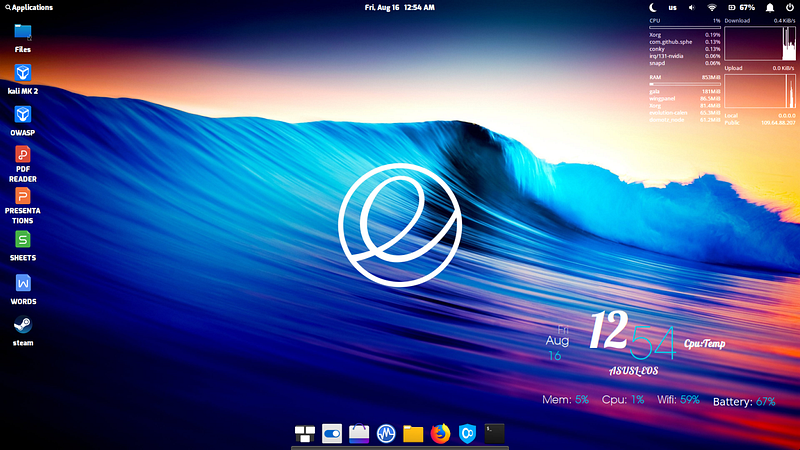Click the 'Aug' month label in clock widget
800x450 pixels.
click(557, 341)
